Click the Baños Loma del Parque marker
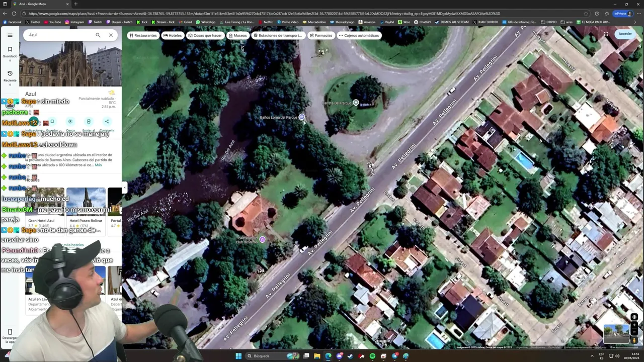Image resolution: width=644 pixels, height=362 pixels. (302, 117)
